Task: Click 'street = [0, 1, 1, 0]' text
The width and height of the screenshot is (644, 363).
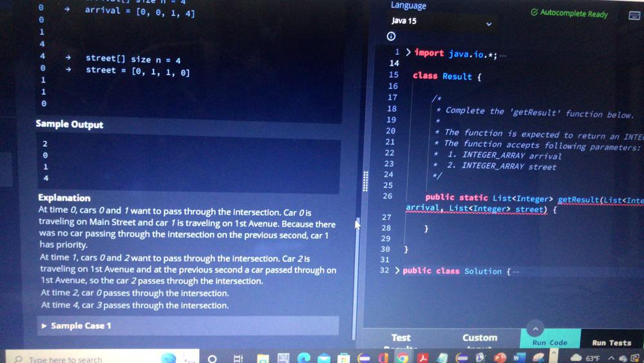Action: click(x=138, y=71)
